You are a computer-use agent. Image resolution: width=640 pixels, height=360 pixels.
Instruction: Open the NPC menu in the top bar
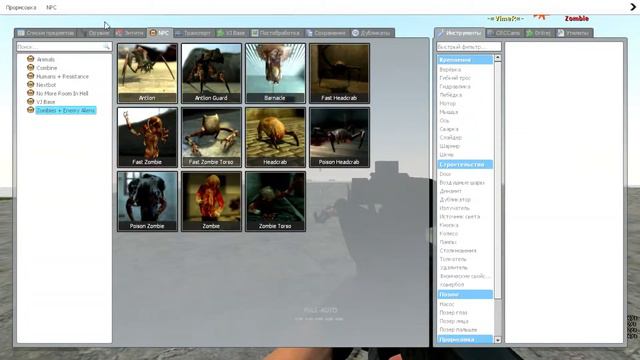click(x=51, y=7)
